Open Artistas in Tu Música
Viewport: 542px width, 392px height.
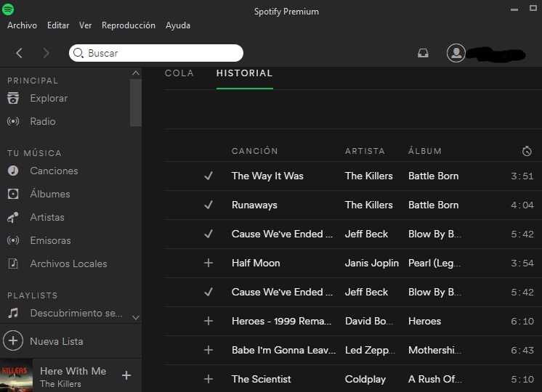(47, 217)
